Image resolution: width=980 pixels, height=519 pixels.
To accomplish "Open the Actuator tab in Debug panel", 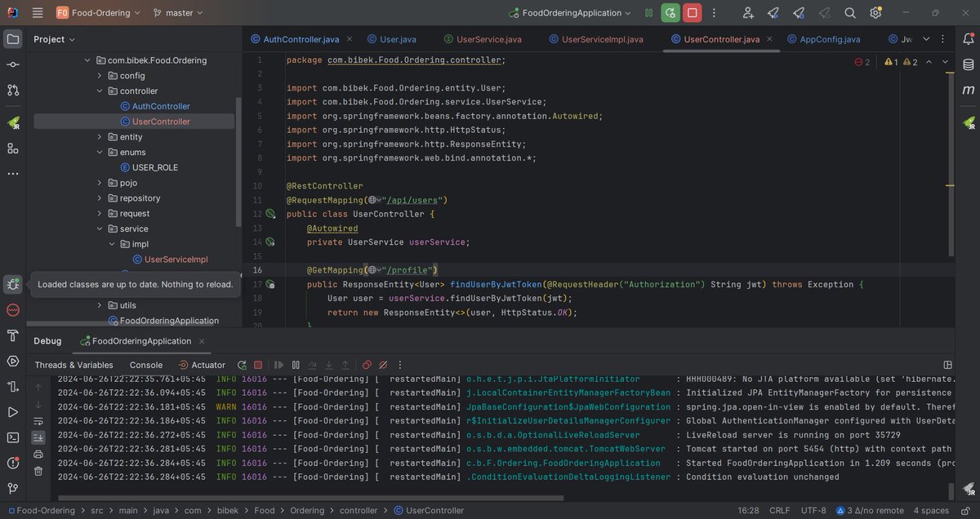I will click(202, 365).
